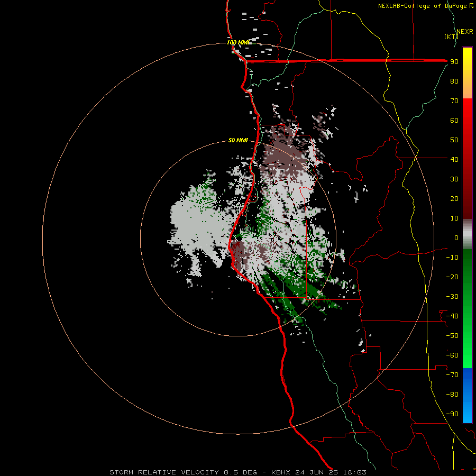Click the gray zero-velocity segment of the color bar

(x=467, y=234)
